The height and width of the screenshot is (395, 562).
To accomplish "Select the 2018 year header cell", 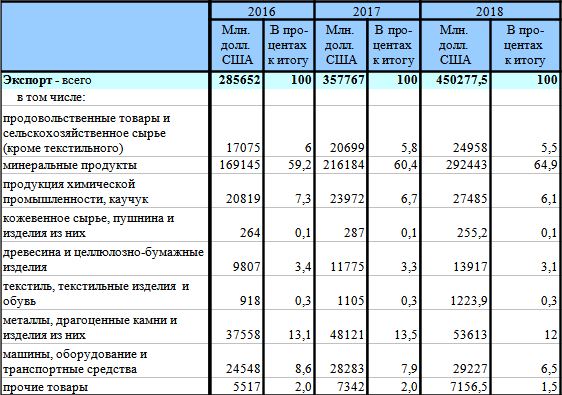I will point(490,11).
